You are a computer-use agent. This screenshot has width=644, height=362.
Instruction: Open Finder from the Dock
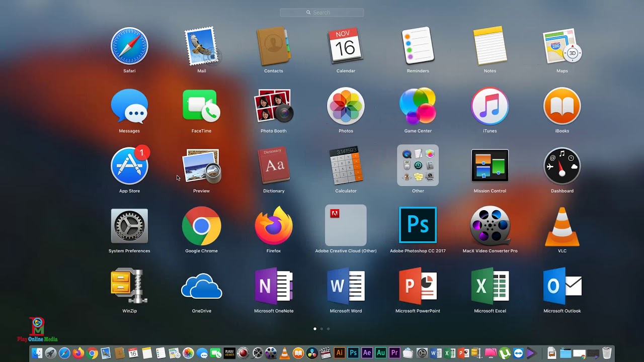point(37,353)
